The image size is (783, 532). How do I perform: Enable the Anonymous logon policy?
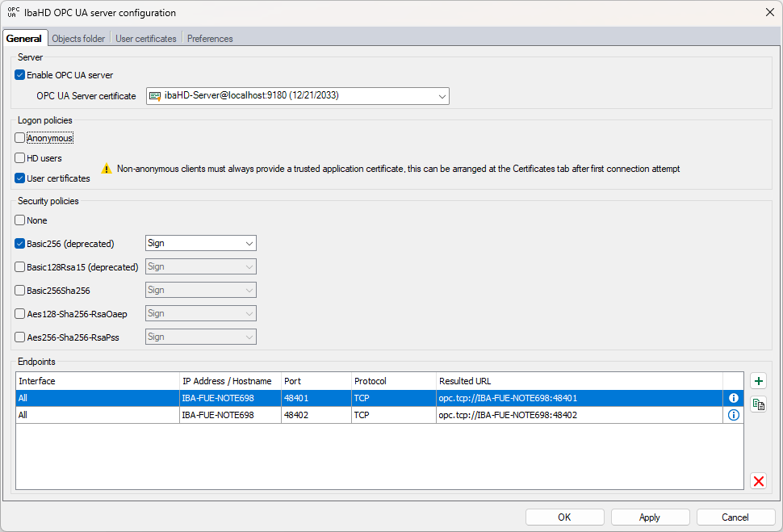pos(20,138)
